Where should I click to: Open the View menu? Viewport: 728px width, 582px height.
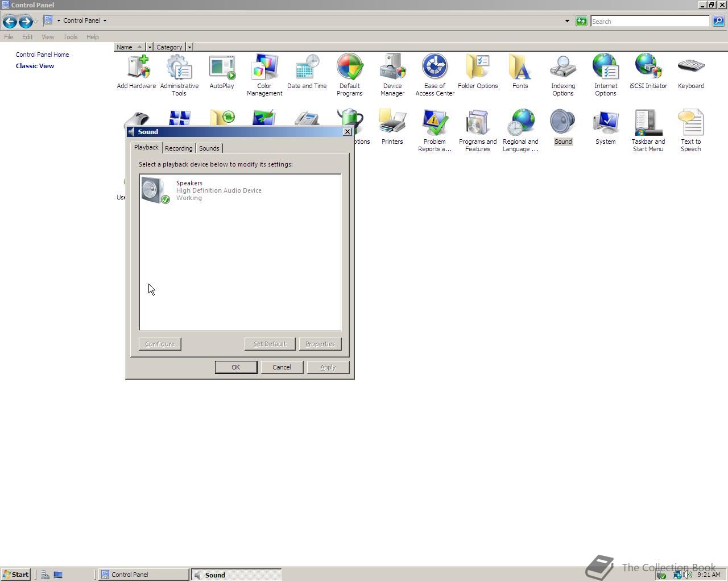pyautogui.click(x=48, y=37)
